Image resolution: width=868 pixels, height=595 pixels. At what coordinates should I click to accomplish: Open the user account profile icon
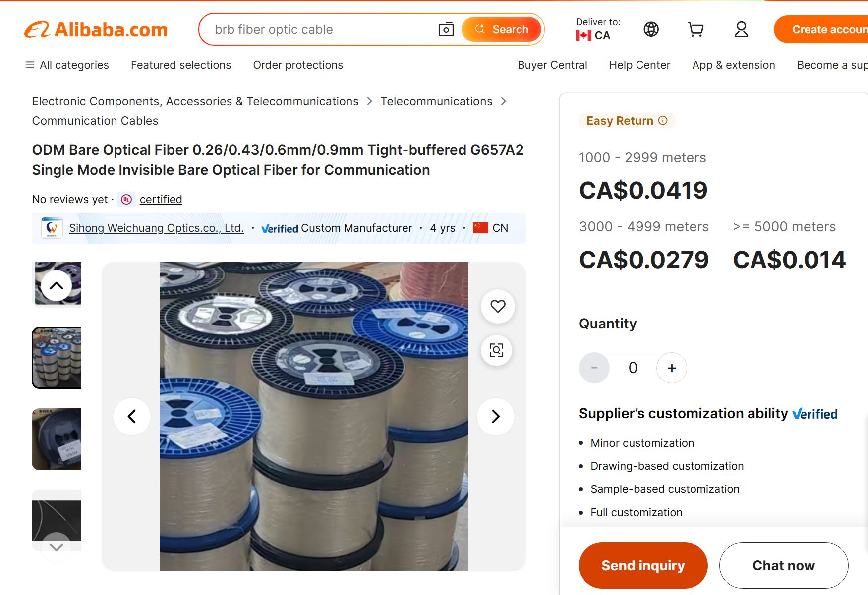click(741, 29)
